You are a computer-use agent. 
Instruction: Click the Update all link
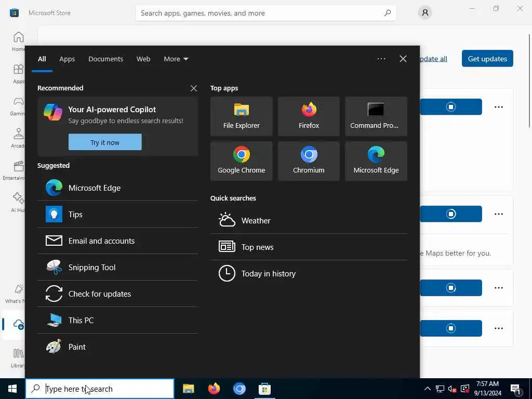point(433,59)
